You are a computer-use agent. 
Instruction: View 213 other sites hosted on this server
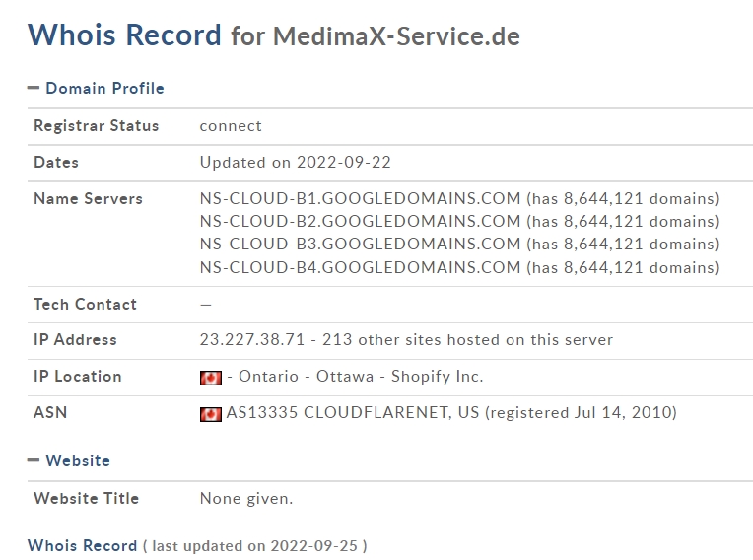point(468,340)
